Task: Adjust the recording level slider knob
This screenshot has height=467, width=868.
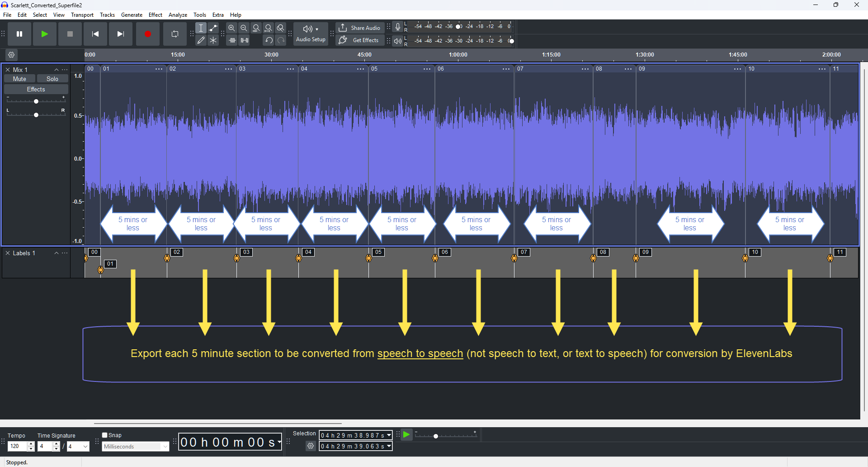Action: coord(458,27)
